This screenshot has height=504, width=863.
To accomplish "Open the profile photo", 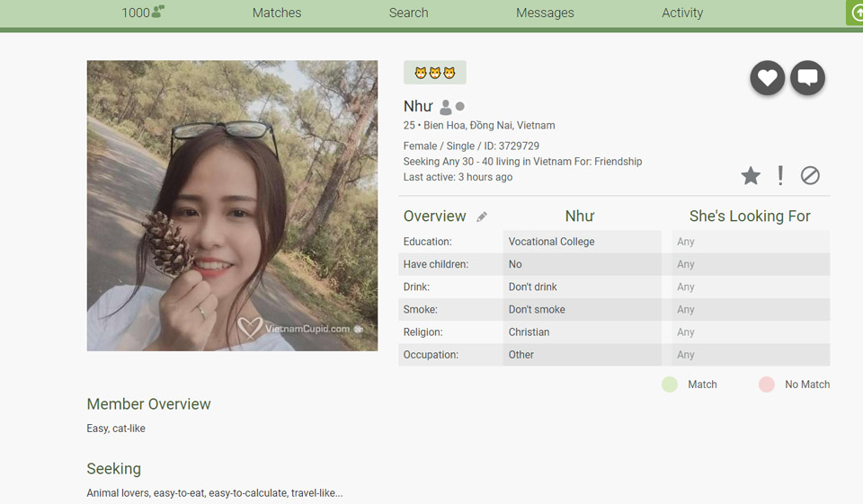I will coord(232,206).
